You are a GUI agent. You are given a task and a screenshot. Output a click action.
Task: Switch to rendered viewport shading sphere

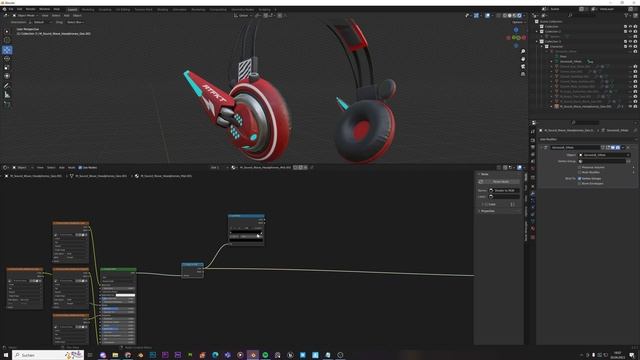(x=519, y=16)
